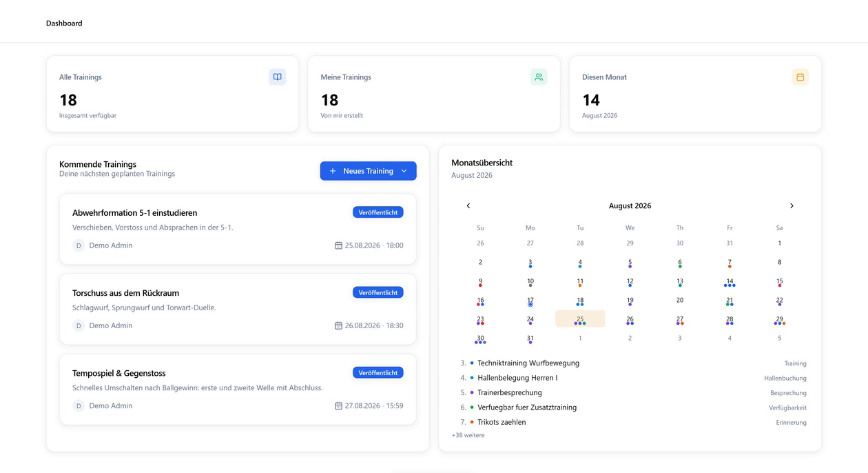Click Veröffentlicht badge on Tempospiel card

click(378, 372)
